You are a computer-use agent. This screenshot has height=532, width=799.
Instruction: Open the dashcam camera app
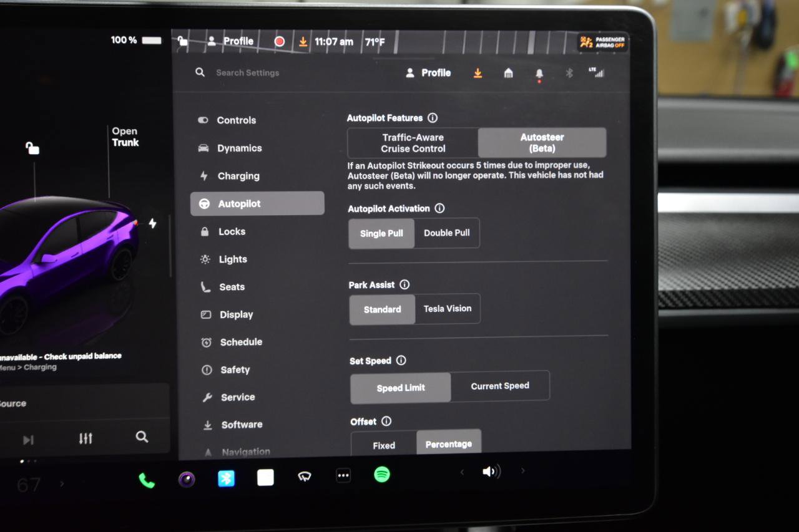pyautogui.click(x=186, y=479)
